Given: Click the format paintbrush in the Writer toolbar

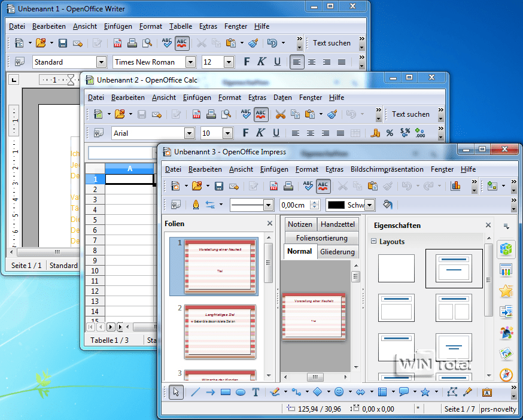Looking at the screenshot, I should [x=254, y=43].
